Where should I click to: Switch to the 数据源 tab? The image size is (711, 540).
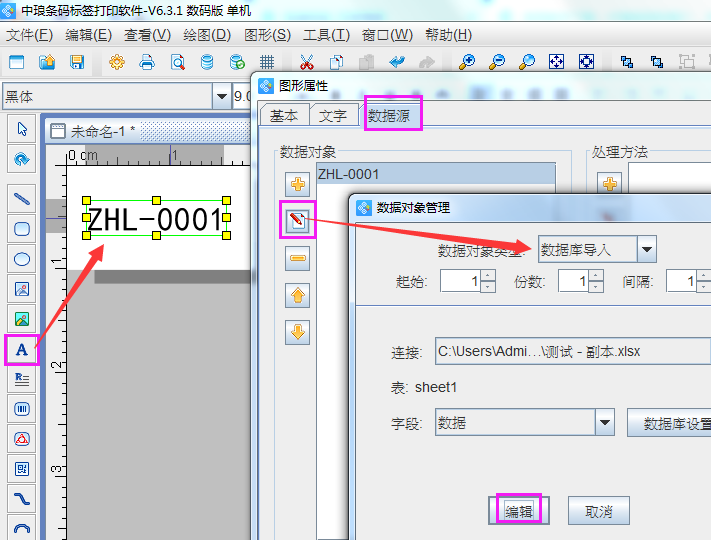pos(389,116)
